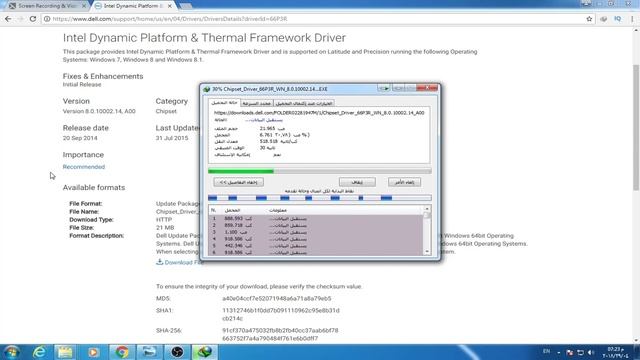Click the taskbar clock and date
Viewport: 640px width, 360px height.
pyautogui.click(x=616, y=353)
